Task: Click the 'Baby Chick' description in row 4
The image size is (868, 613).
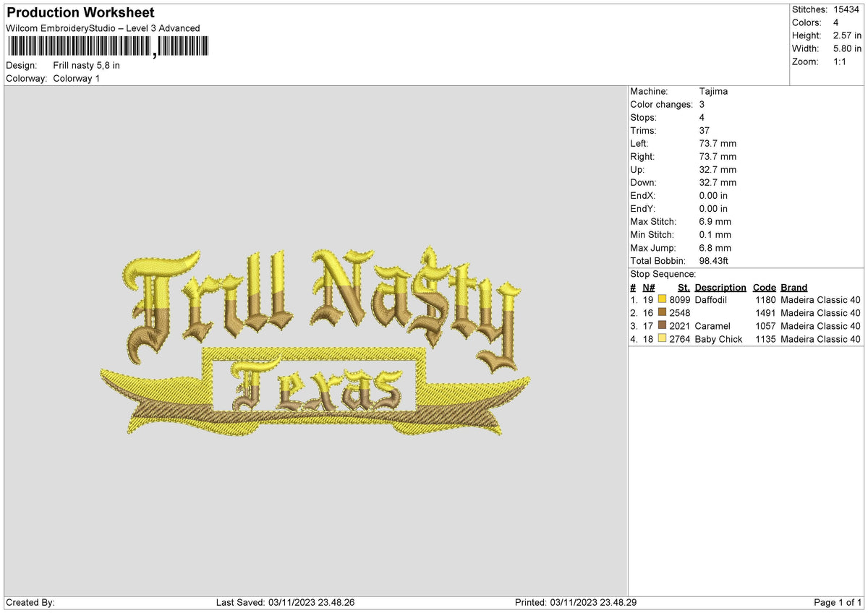Action: coord(718,339)
